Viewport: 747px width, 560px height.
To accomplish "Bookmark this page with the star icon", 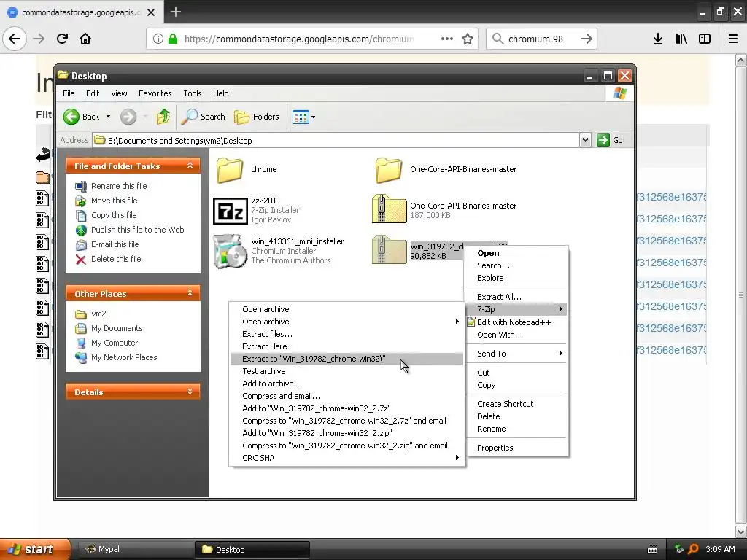I will tap(468, 39).
